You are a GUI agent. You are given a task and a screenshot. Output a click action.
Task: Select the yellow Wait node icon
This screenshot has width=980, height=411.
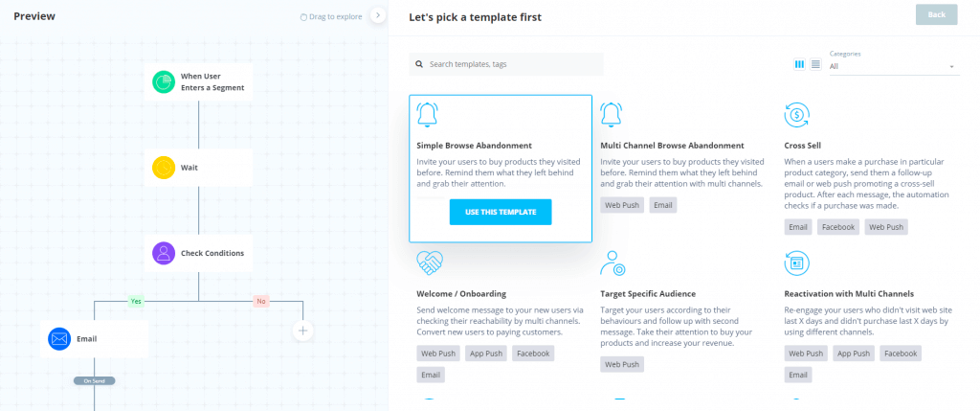click(x=164, y=168)
